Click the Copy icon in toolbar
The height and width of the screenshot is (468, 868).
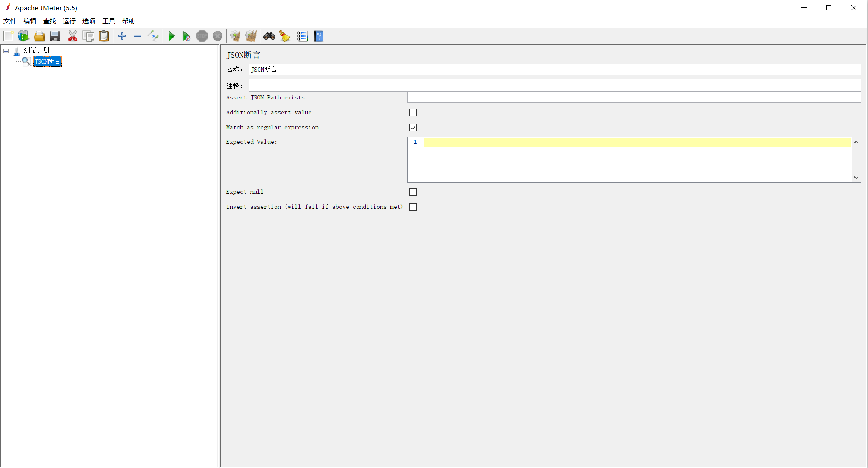89,36
